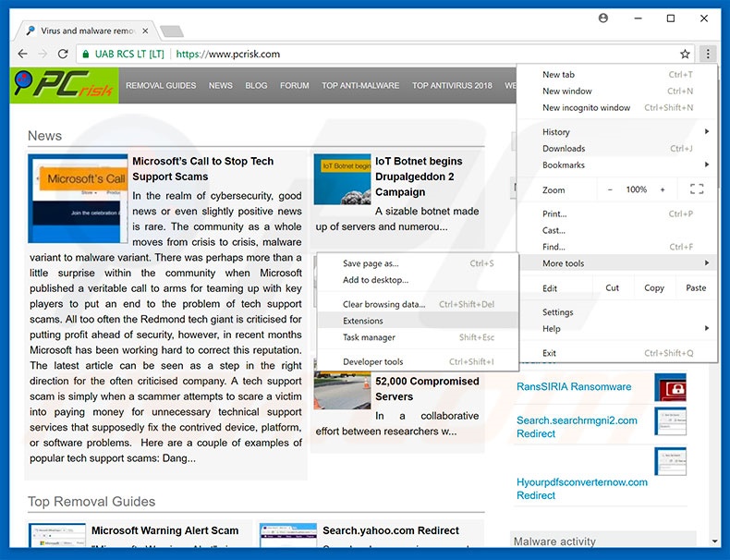The image size is (730, 560).
Task: Open the FORUM nav link
Action: (294, 86)
